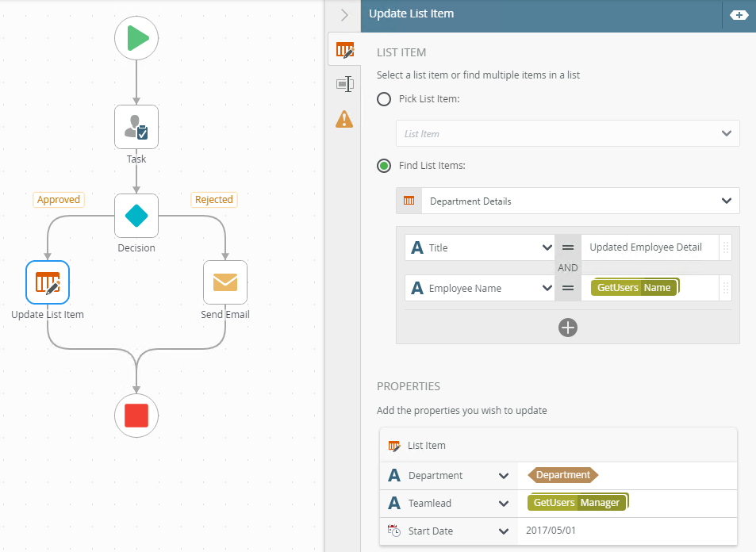This screenshot has height=552, width=756.
Task: Click the Start Date value field
Action: coord(627,531)
